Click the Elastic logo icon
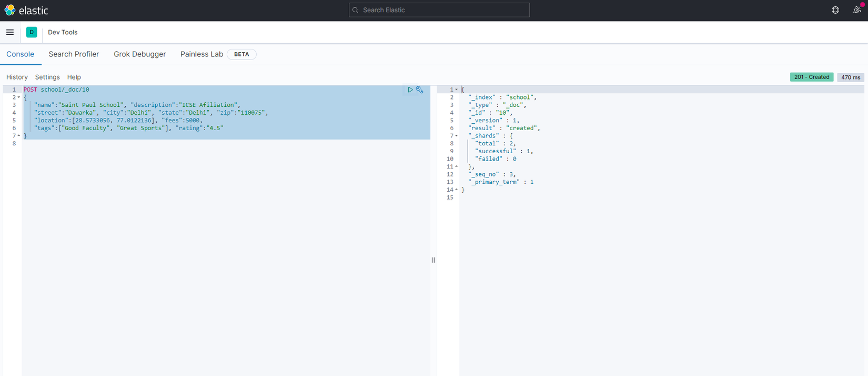Image resolution: width=868 pixels, height=376 pixels. pos(10,10)
